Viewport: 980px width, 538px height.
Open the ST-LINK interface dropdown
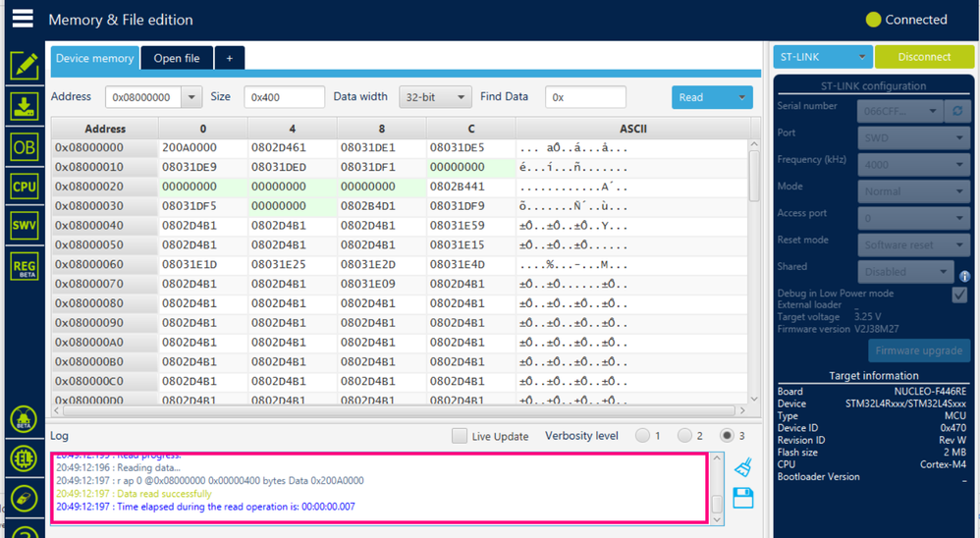[823, 57]
